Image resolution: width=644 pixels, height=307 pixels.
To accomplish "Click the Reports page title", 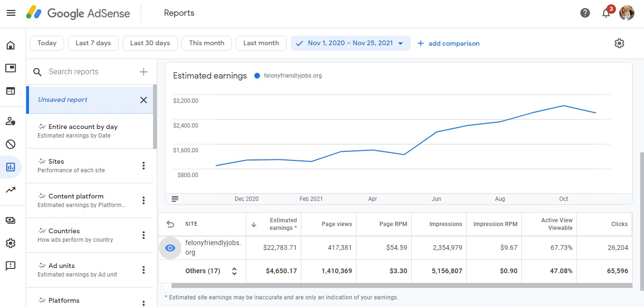I will tap(179, 13).
